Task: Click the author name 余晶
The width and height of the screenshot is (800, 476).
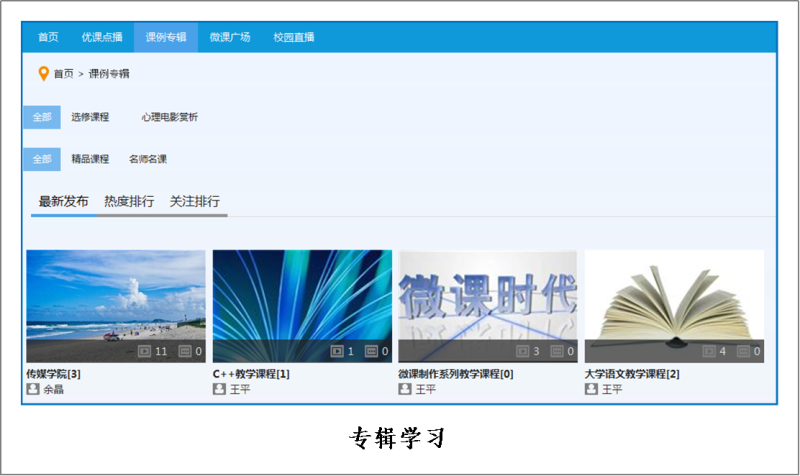Action: click(x=53, y=389)
